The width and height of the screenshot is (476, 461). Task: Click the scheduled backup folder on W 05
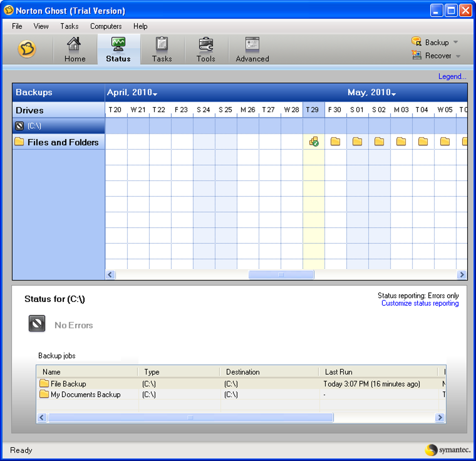click(x=445, y=141)
